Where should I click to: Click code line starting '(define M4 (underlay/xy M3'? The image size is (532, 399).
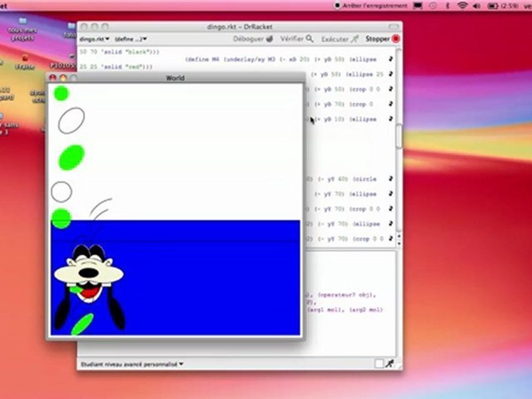281,59
